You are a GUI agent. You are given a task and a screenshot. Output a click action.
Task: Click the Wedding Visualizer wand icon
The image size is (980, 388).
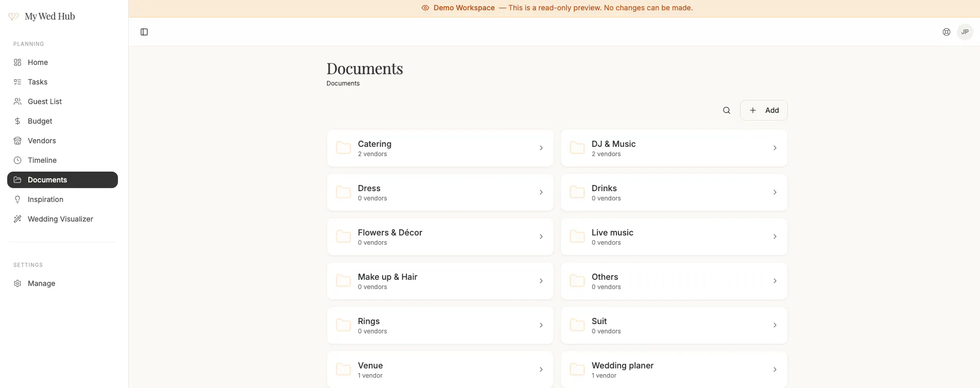click(x=18, y=219)
